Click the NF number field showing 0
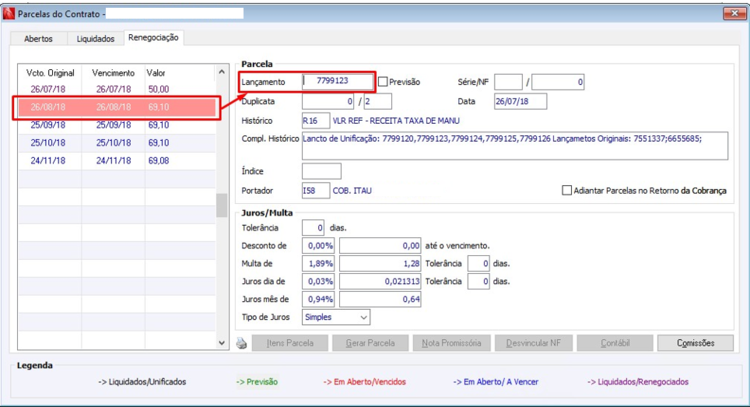 558,82
